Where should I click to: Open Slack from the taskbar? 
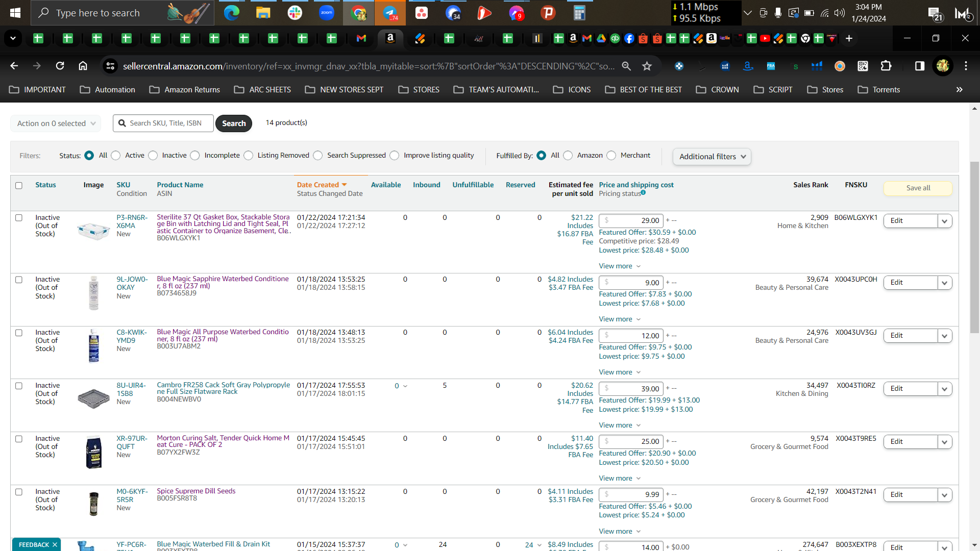(x=295, y=13)
